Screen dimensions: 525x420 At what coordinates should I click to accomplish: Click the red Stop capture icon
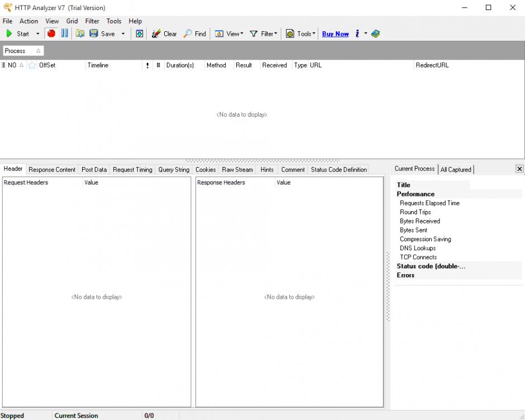click(x=51, y=34)
